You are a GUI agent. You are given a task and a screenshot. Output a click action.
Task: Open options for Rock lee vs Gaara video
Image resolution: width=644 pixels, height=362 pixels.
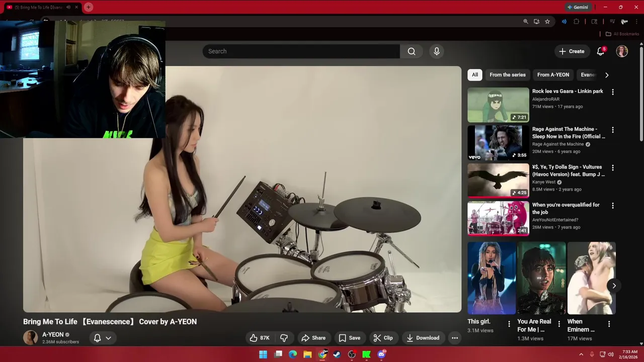click(x=612, y=92)
